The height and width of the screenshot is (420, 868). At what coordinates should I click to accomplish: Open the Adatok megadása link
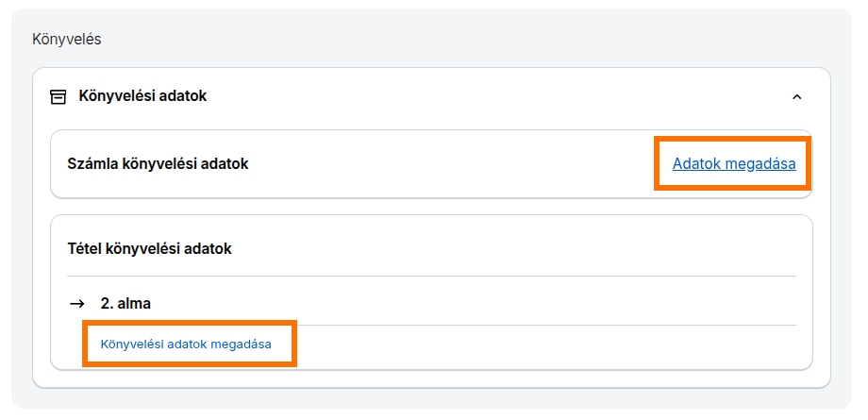point(734,164)
